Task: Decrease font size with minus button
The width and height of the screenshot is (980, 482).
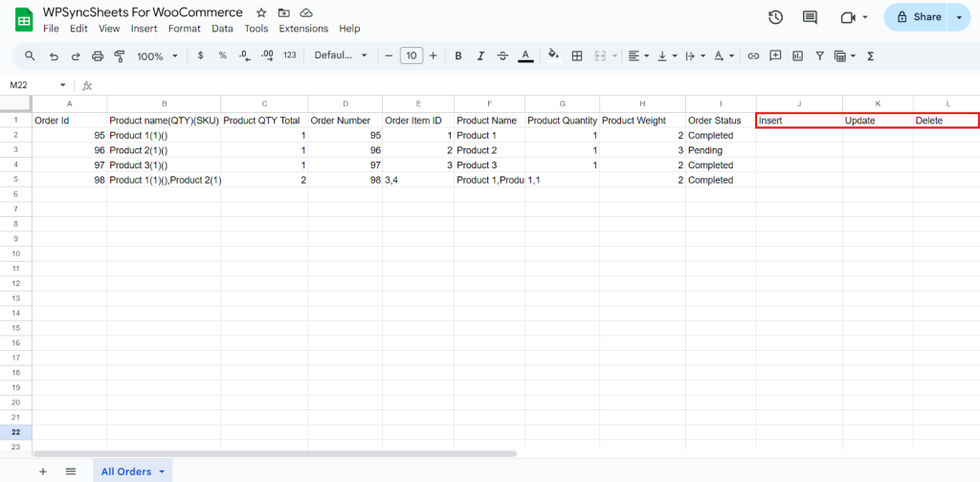Action: coord(389,55)
